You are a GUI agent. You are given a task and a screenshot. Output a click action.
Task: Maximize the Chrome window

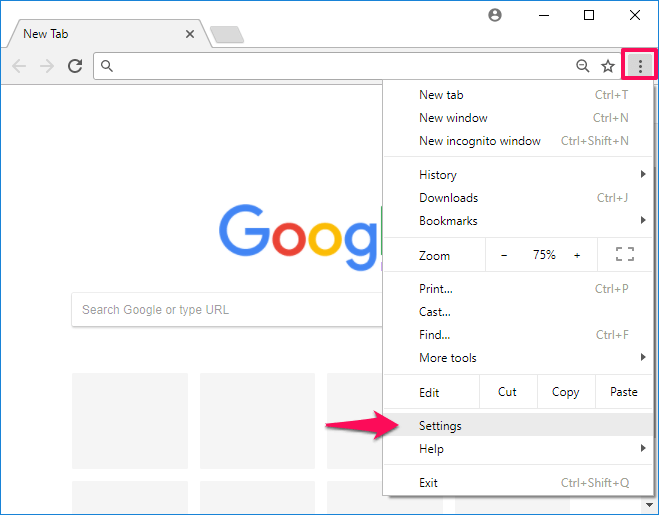point(589,16)
